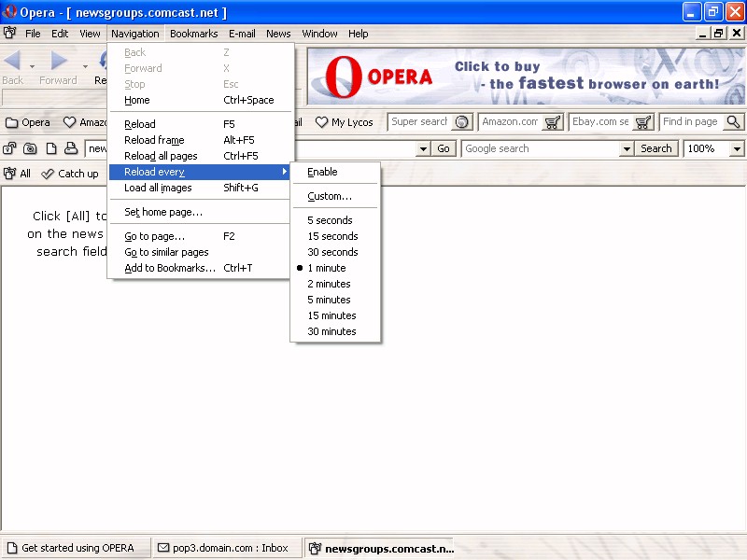Click the Amazon.com shopping cart search icon
Viewport: 747px width, 560px height.
point(553,122)
